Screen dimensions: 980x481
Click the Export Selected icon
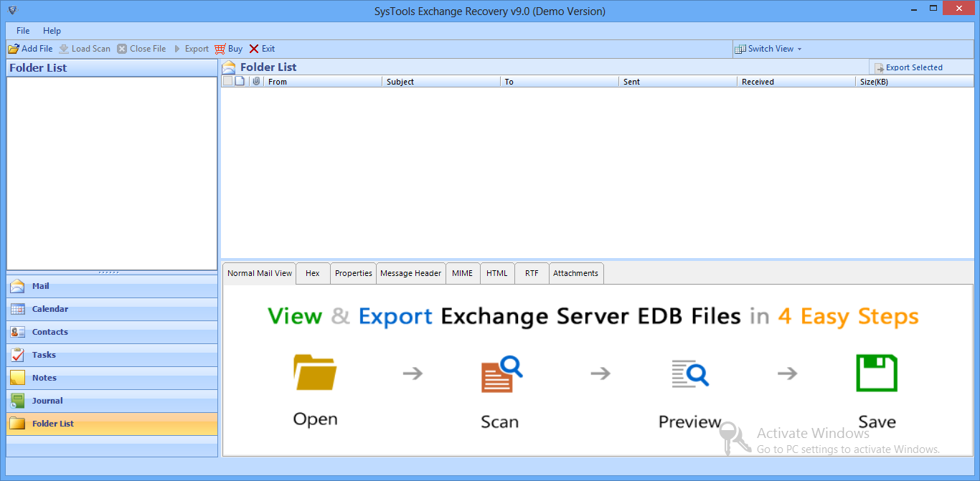pos(879,67)
